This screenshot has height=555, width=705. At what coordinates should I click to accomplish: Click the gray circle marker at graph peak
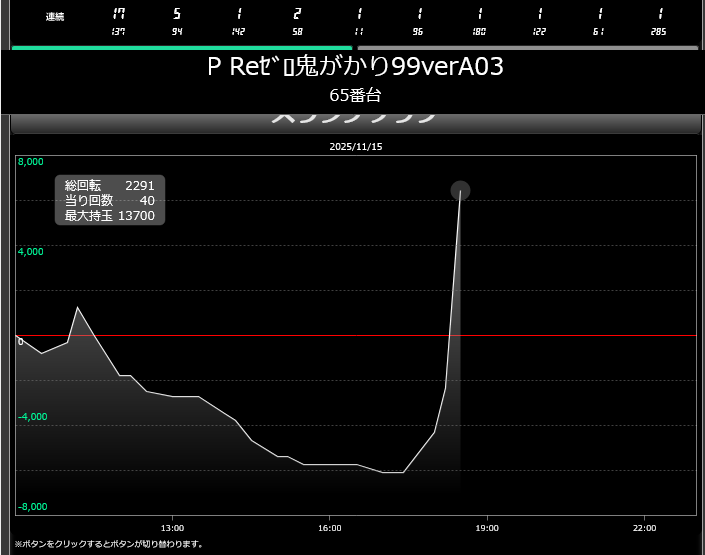pyautogui.click(x=460, y=190)
